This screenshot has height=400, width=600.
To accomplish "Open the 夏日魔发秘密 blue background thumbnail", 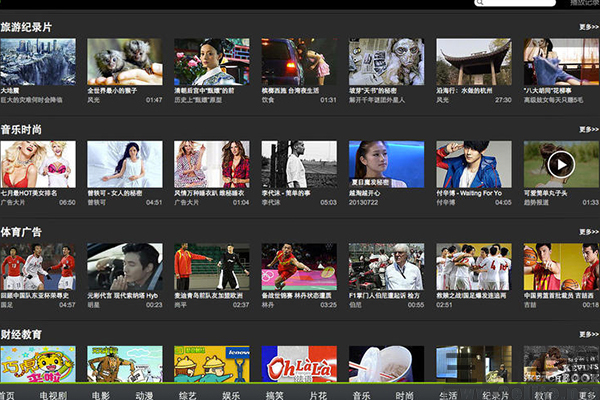I will pyautogui.click(x=386, y=164).
